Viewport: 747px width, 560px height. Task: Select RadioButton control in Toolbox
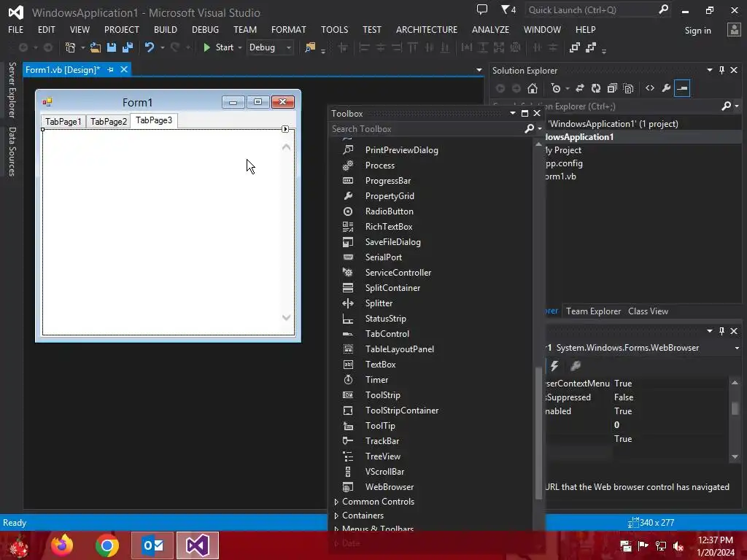point(389,211)
